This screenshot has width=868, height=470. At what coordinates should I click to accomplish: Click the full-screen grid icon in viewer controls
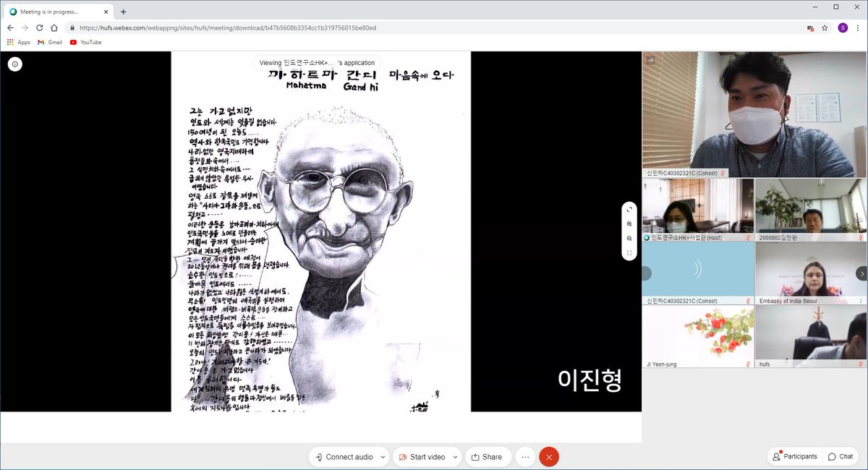[629, 253]
